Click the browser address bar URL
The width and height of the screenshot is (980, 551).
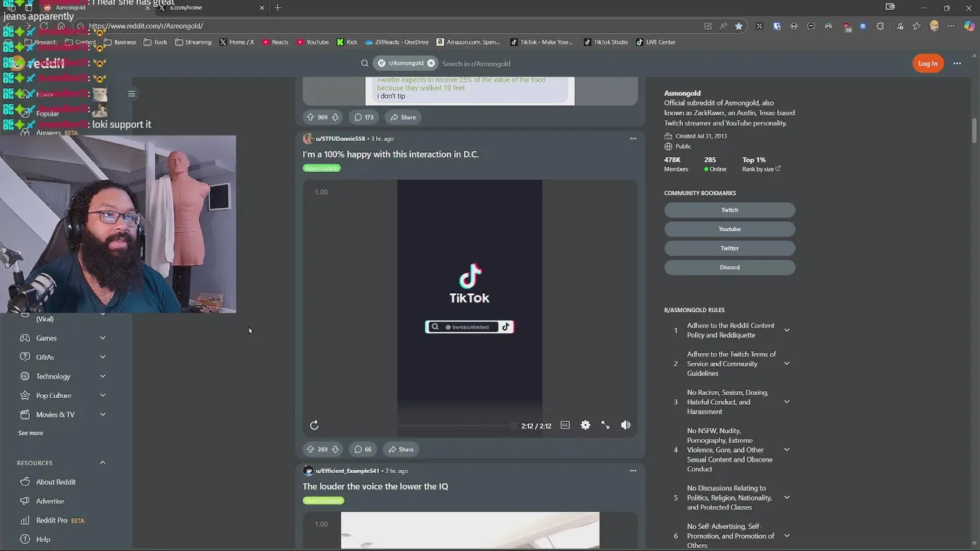click(x=145, y=26)
